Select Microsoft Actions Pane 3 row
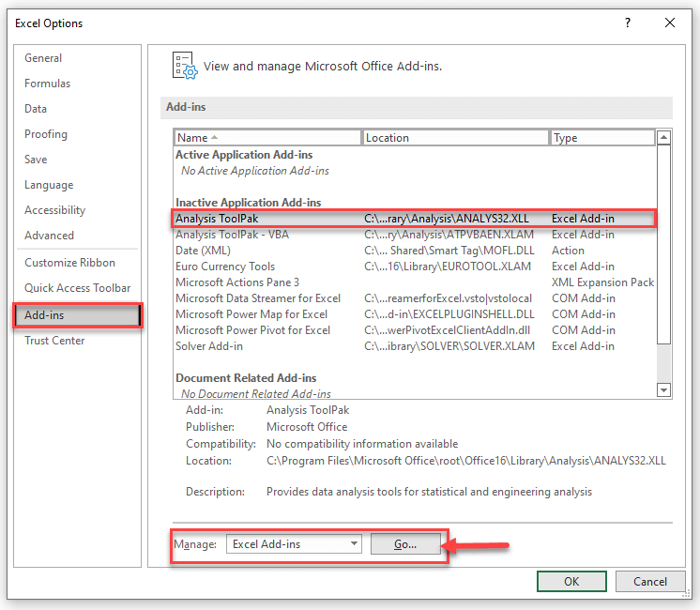Viewport: 700px width, 610px height. [x=415, y=282]
